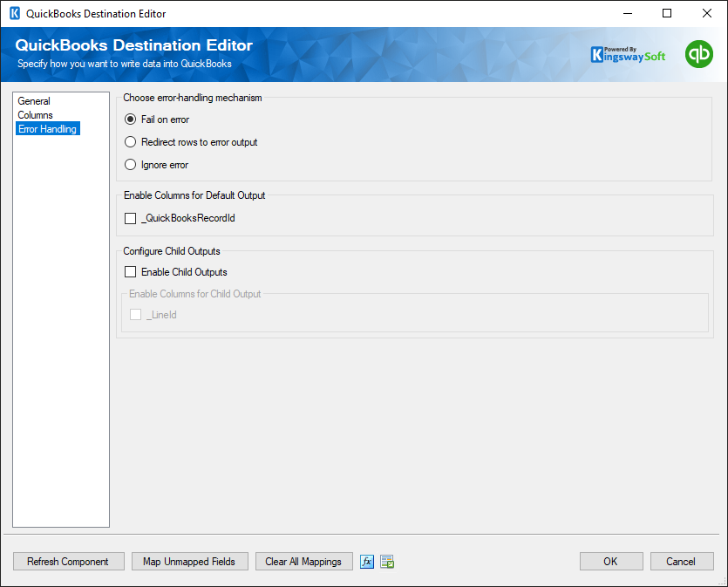Click the 'Enable Columns for Default Output' label
728x587 pixels.
click(194, 195)
